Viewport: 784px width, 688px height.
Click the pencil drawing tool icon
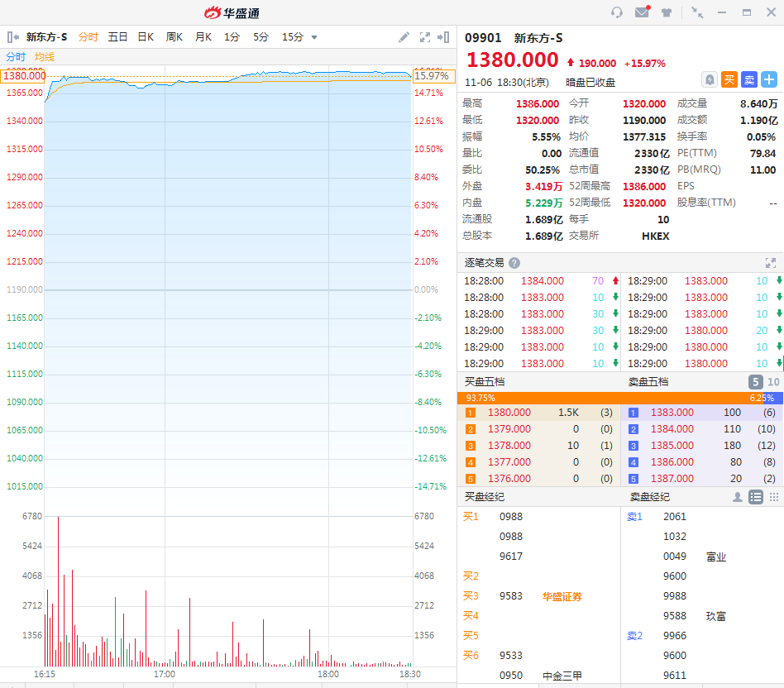(x=404, y=37)
